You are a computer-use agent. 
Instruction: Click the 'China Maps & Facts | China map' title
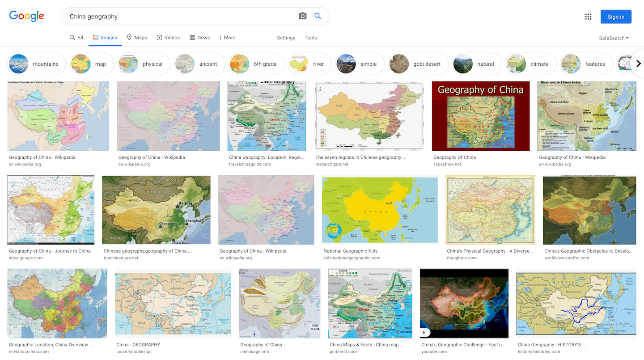(x=367, y=345)
